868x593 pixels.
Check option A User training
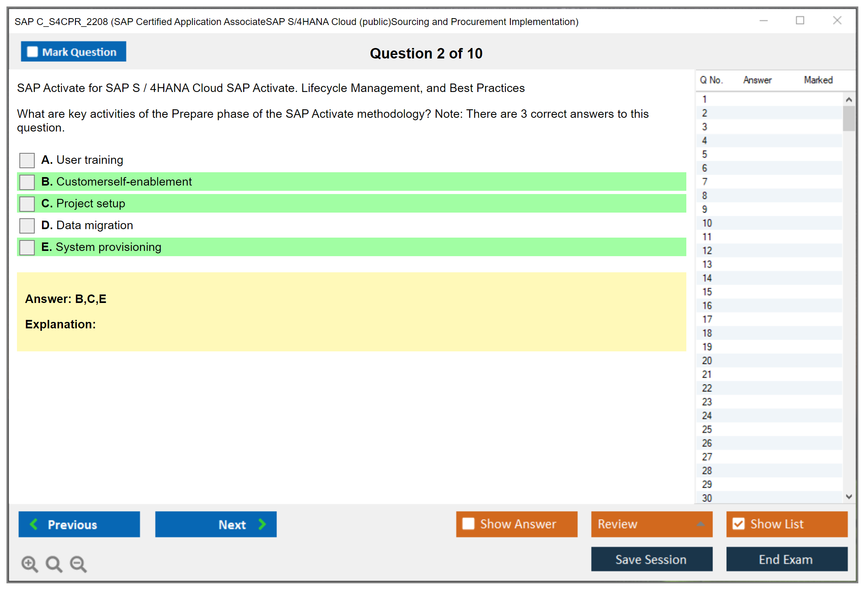(27, 160)
